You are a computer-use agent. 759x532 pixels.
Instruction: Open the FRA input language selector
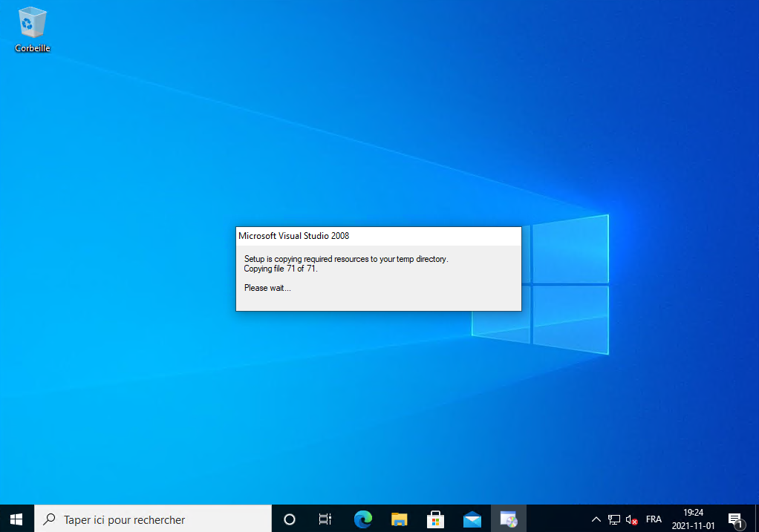click(654, 519)
